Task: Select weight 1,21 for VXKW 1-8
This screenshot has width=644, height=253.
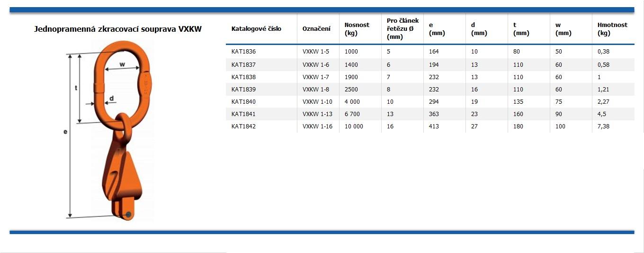Action: [x=603, y=89]
